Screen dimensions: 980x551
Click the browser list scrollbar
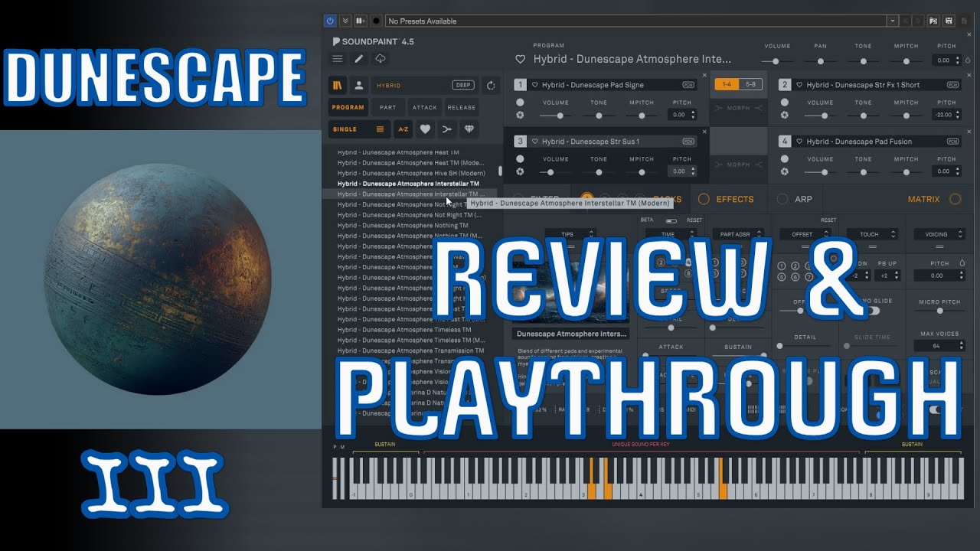click(x=500, y=171)
